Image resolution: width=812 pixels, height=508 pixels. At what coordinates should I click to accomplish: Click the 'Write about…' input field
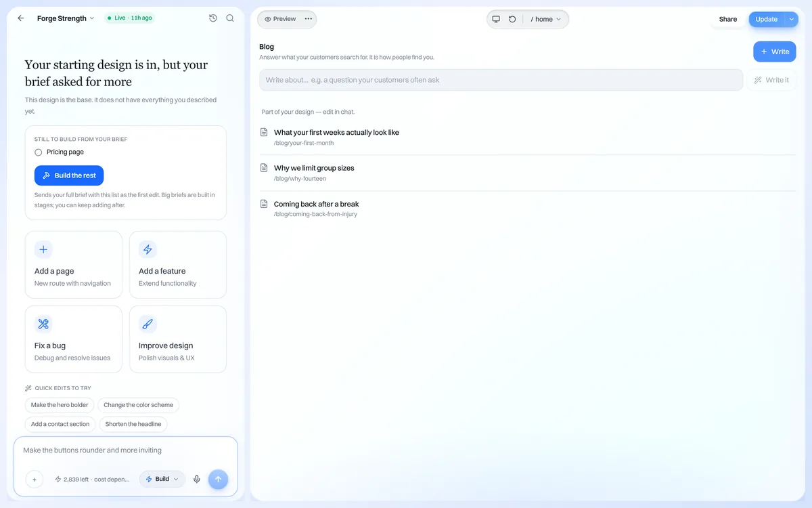(x=501, y=80)
